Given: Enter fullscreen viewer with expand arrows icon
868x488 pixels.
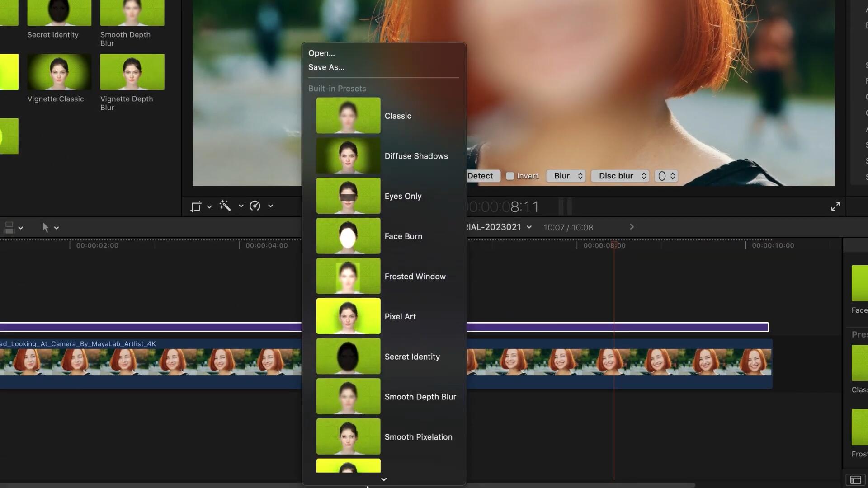Looking at the screenshot, I should tap(835, 206).
